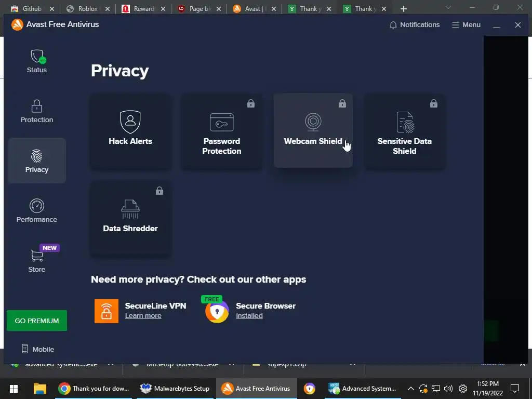The height and width of the screenshot is (399, 532).
Task: Open the browser tab search dropdown
Action: [448, 7]
